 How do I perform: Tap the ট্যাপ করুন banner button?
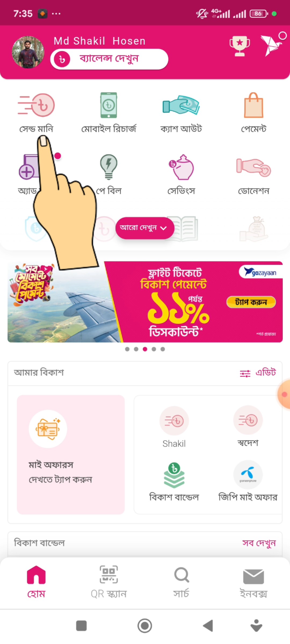251,302
